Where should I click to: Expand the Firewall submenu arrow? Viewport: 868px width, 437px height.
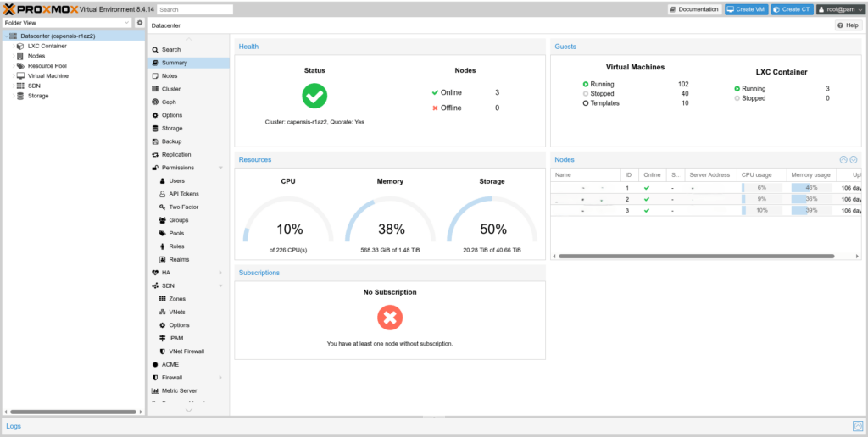[221, 378]
